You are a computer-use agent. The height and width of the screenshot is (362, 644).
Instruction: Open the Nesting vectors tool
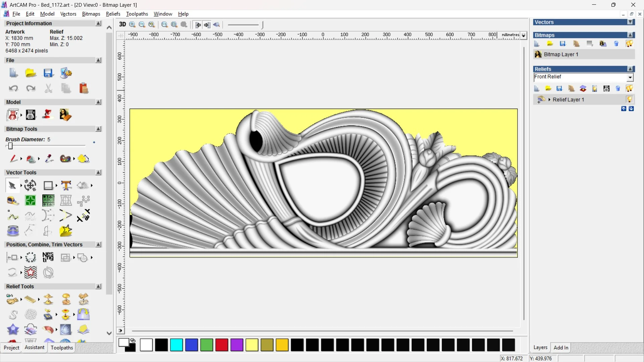[48, 257]
